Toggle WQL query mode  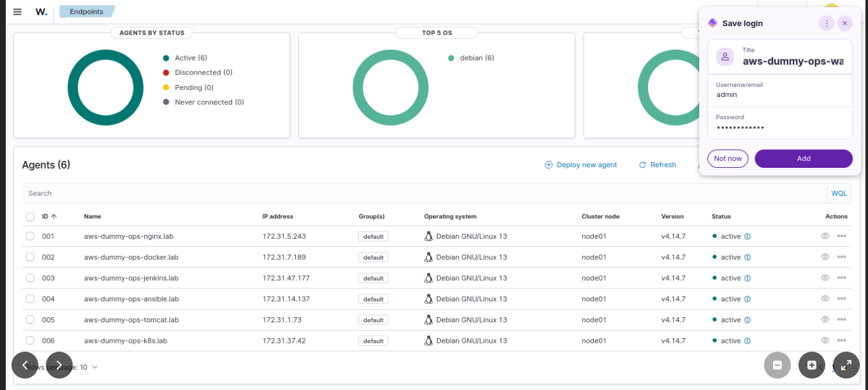(839, 193)
